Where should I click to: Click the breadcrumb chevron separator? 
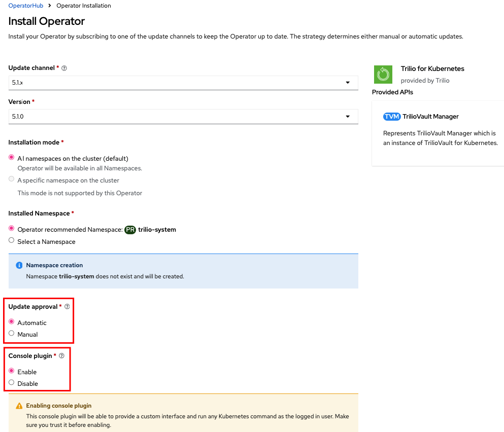(50, 6)
